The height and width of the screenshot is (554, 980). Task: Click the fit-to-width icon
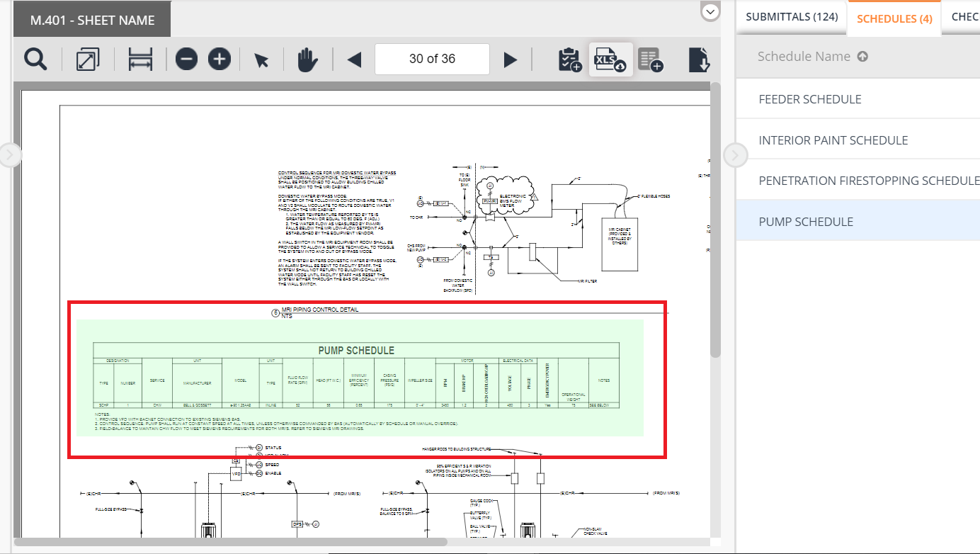coord(140,60)
